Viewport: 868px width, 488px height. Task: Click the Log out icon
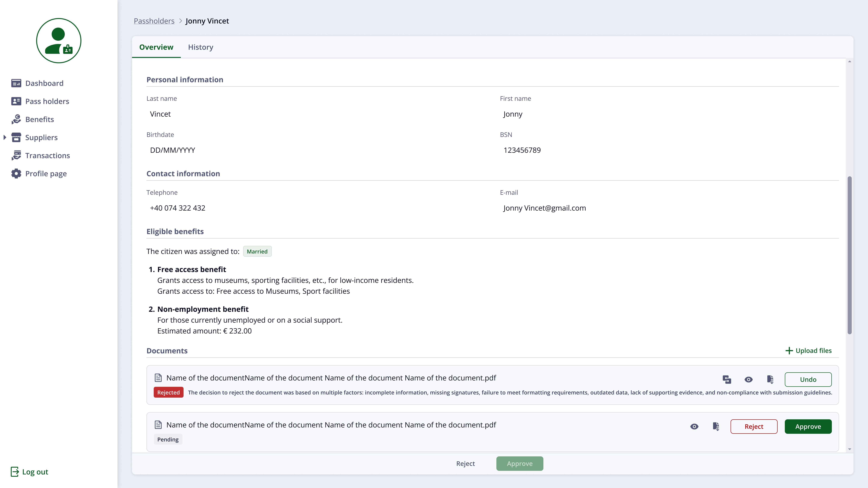click(14, 472)
